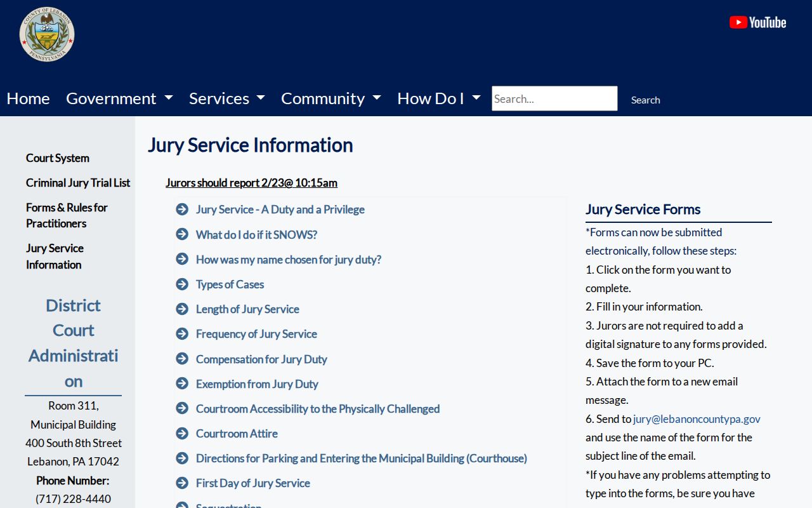Click the Jurors should report 2/23 notice
Screen dimensions: 812x508
pyautogui.click(x=251, y=183)
